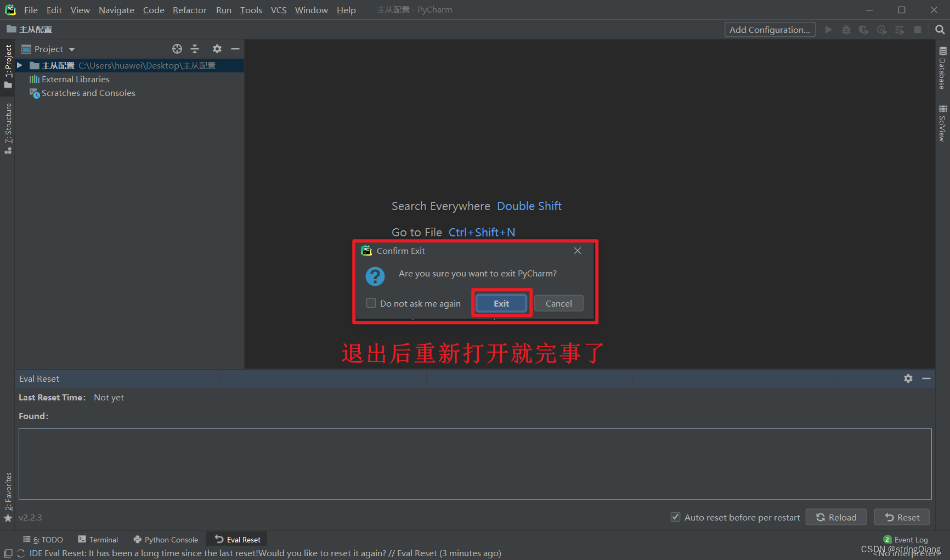
Task: Click tool window quick-access icon in status bar
Action: point(8,553)
